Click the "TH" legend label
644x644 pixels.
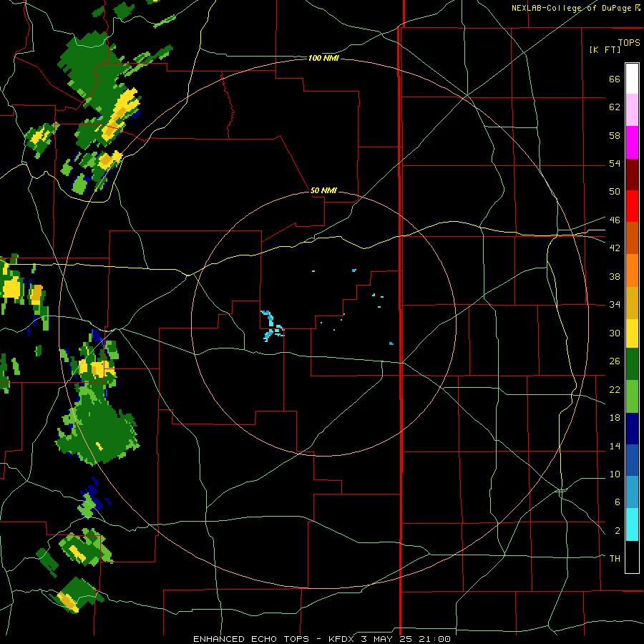615,558
